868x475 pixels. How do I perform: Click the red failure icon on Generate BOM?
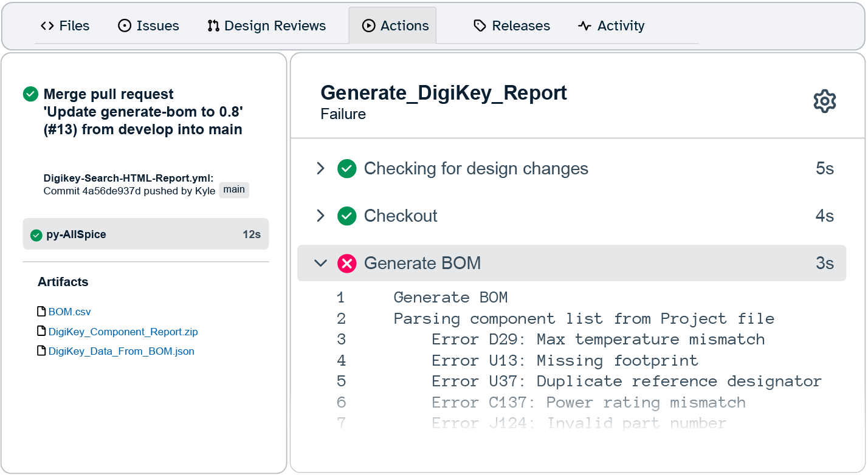point(346,264)
